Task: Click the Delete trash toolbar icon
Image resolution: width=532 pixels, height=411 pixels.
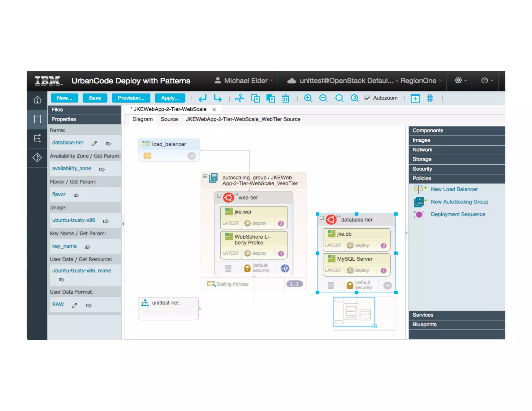Action: point(286,98)
